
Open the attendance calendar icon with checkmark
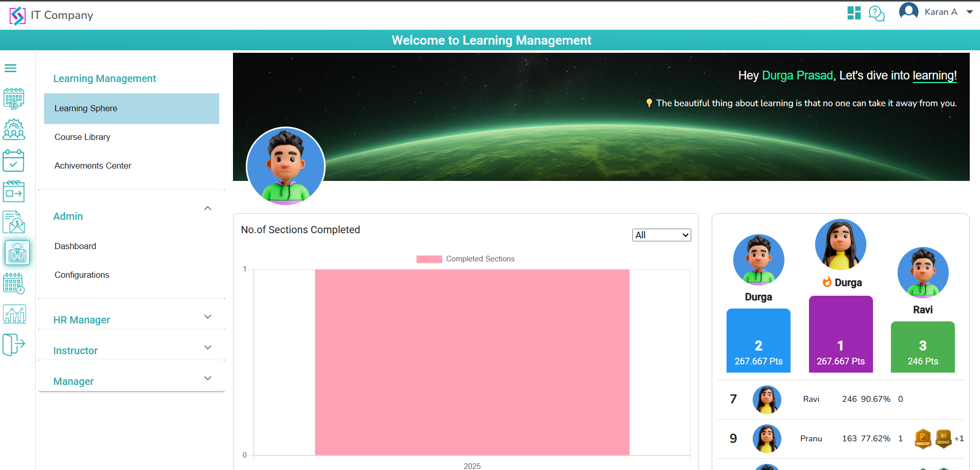click(x=14, y=160)
